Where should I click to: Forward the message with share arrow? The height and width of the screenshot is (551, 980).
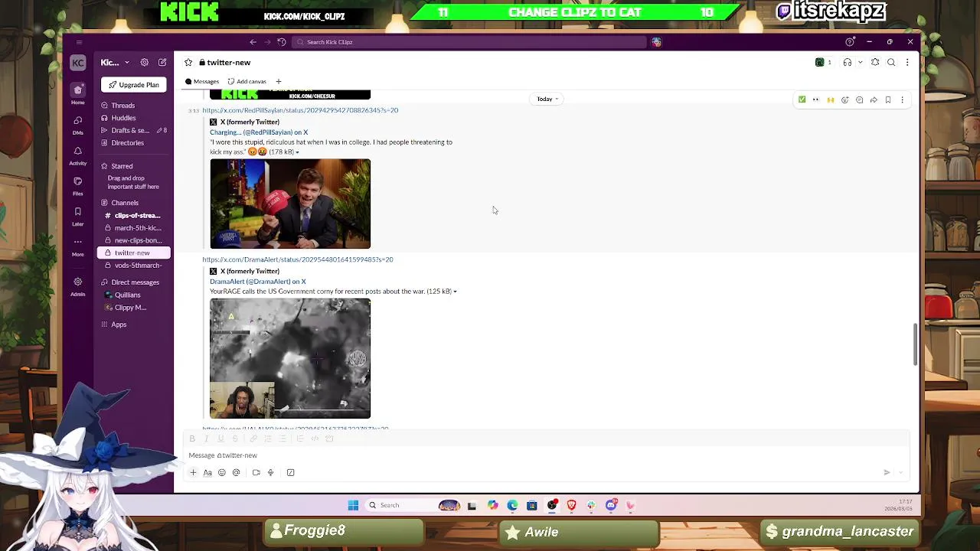(x=874, y=99)
